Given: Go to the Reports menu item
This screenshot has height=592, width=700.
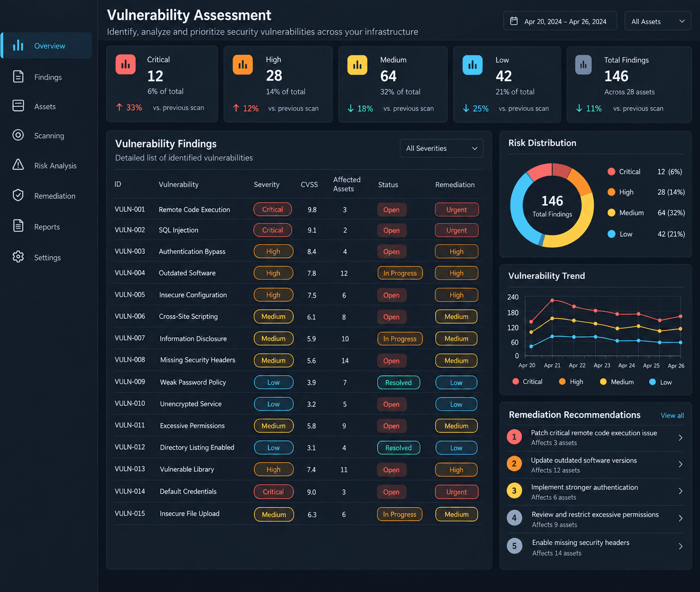Looking at the screenshot, I should click(47, 226).
